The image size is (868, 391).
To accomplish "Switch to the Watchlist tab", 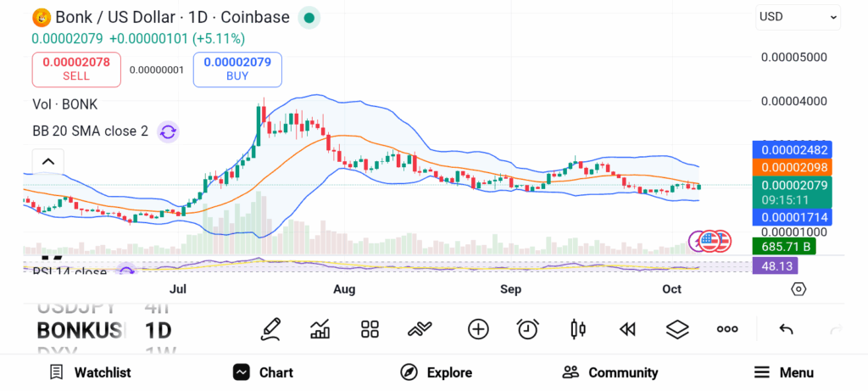I will click(90, 372).
